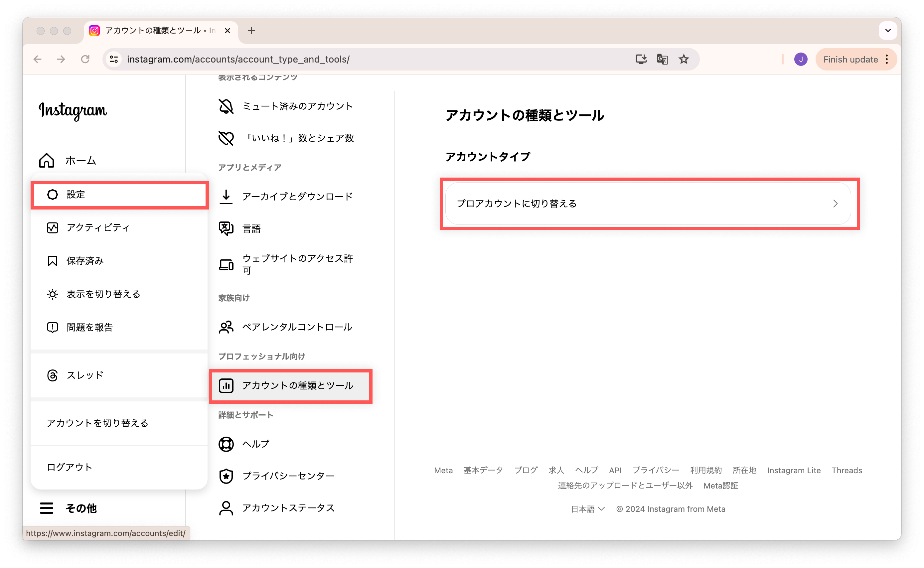Screen dimensions: 924x568
Task: Open プライバシー in the footer
Action: coord(656,470)
